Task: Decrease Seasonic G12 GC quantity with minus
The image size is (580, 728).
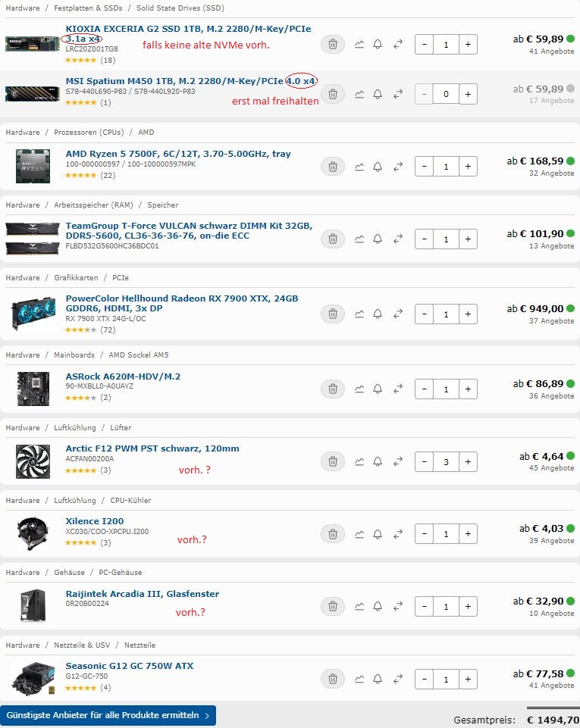Action: [x=425, y=680]
